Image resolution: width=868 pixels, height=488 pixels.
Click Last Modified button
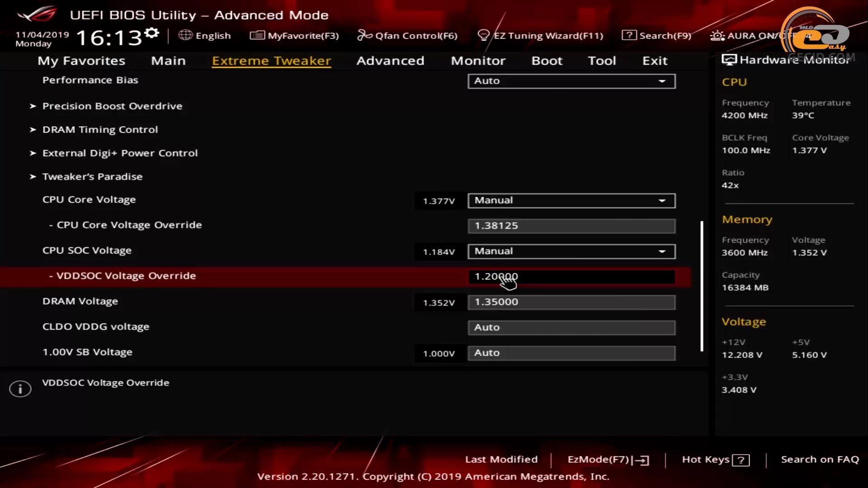point(501,459)
